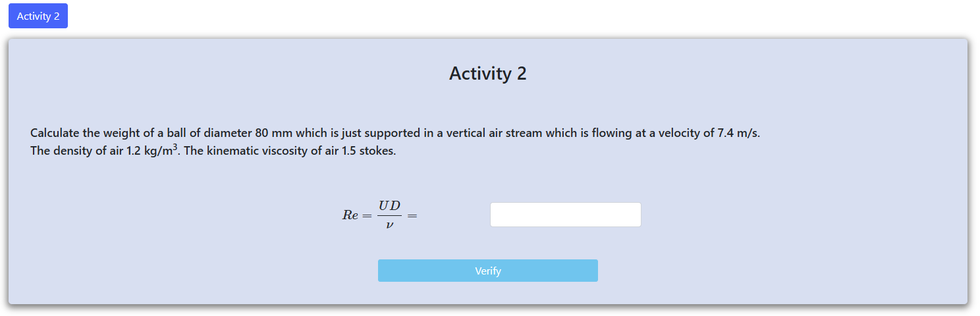Click the UD numerator in the fraction
Image resolution: width=980 pixels, height=316 pixels.
pyautogui.click(x=389, y=206)
